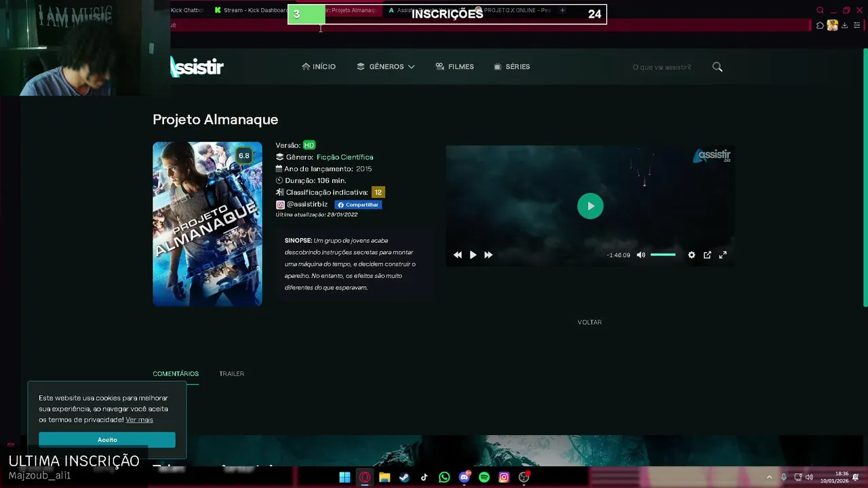Switch to PROJETO X ONLINE browser tab
The height and width of the screenshot is (488, 868).
coord(513,10)
